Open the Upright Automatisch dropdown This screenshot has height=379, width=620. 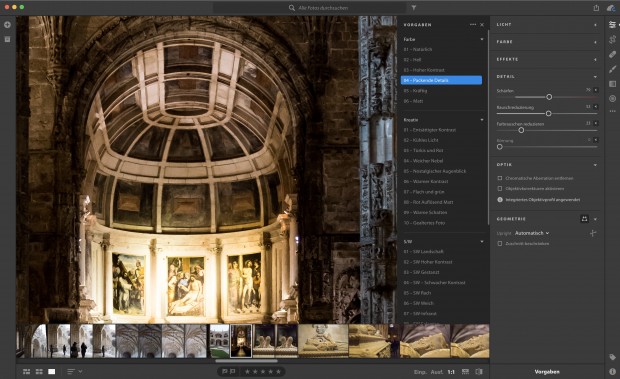pyautogui.click(x=532, y=233)
